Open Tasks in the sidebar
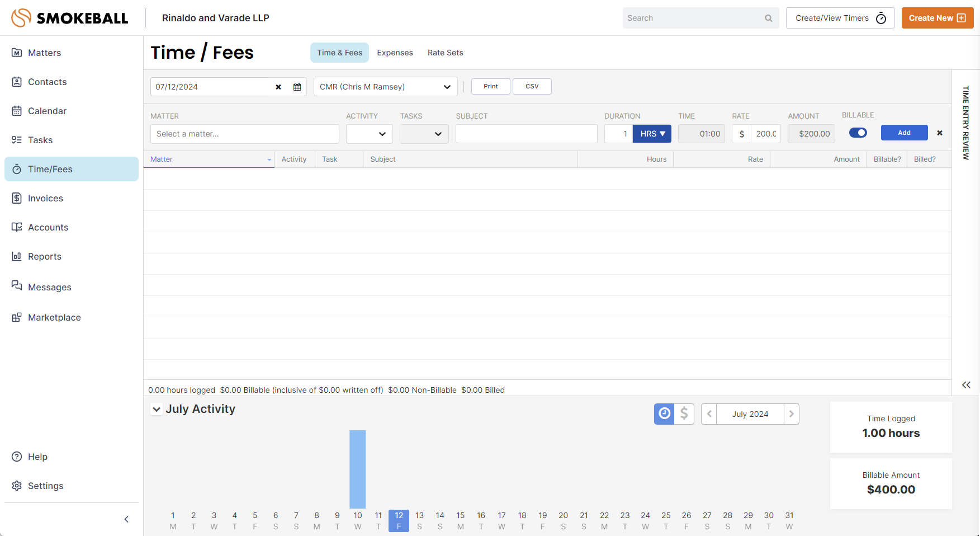Viewport: 980px width, 536px height. (x=72, y=140)
